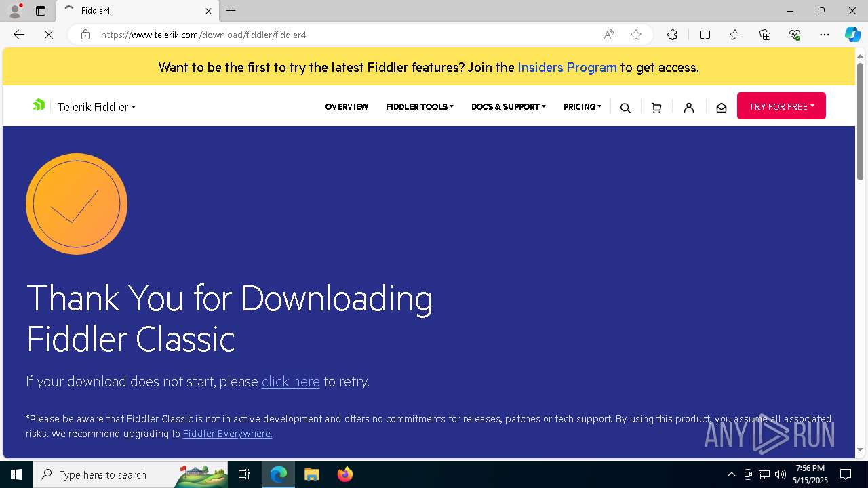The height and width of the screenshot is (488, 868).
Task: Open the notification center
Action: [846, 474]
